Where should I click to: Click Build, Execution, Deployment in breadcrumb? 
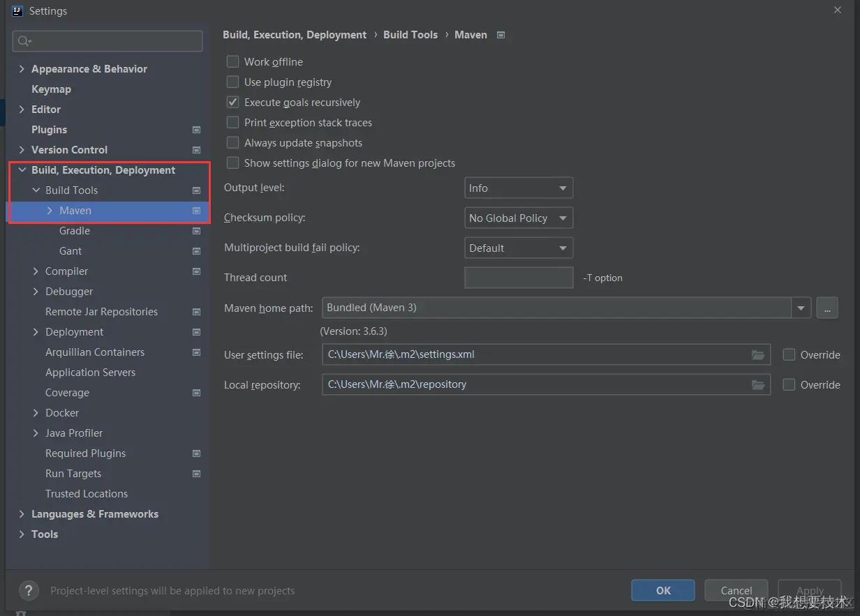pos(295,35)
